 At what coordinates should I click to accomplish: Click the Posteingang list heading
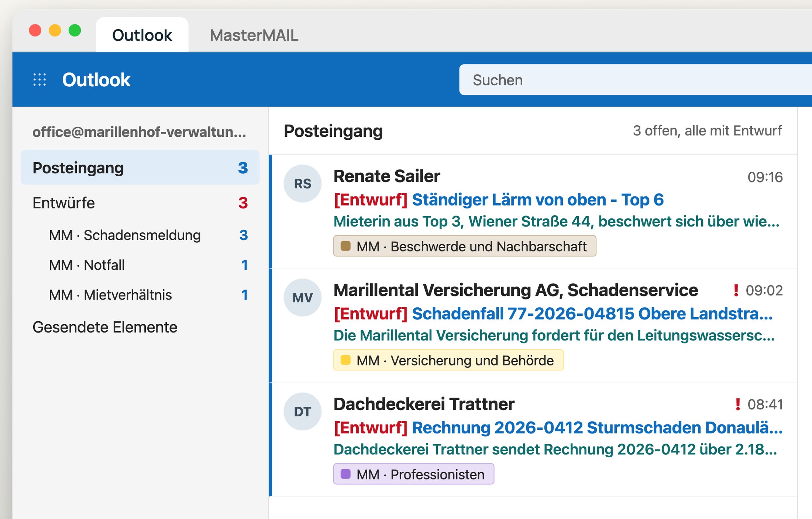[x=333, y=131]
